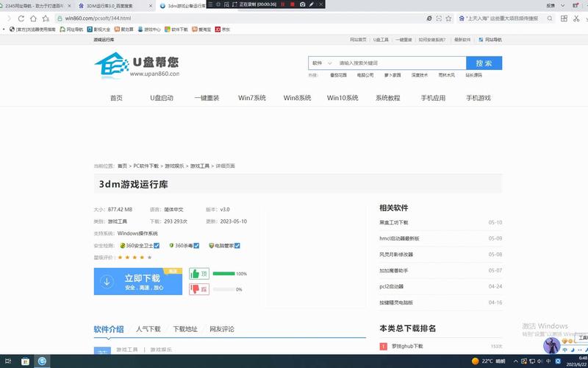Click the favorite star at address bar end

click(x=448, y=18)
